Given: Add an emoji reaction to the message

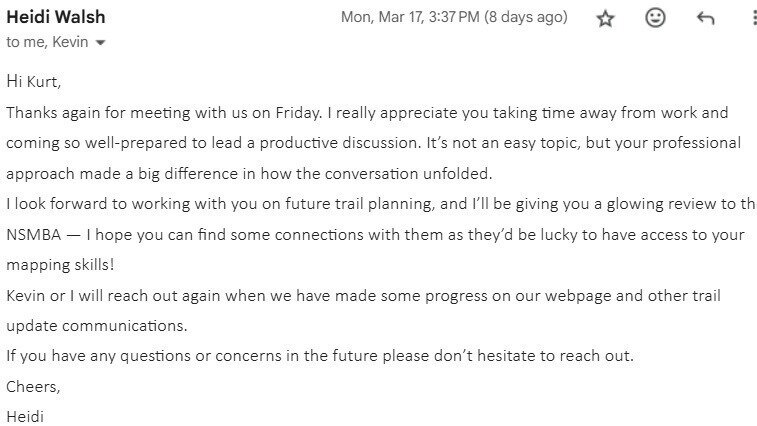Looking at the screenshot, I should (655, 18).
